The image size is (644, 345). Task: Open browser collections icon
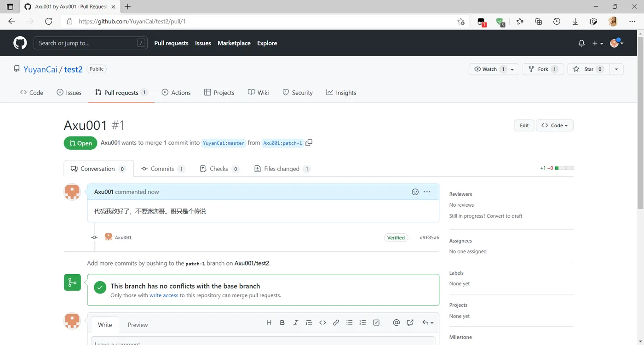(538, 21)
